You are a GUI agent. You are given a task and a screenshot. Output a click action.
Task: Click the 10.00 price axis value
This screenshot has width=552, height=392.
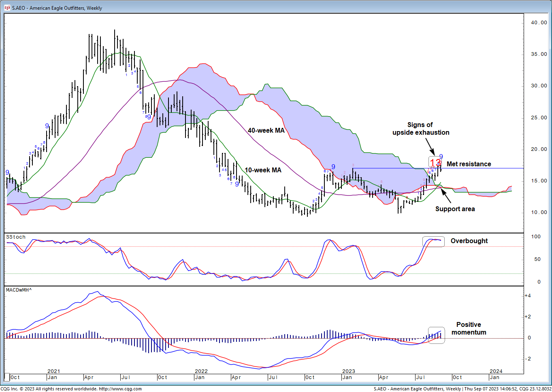pos(539,212)
